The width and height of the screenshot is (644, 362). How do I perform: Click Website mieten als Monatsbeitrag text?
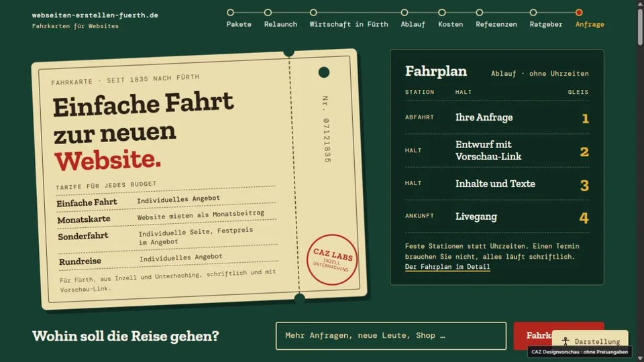click(x=201, y=215)
